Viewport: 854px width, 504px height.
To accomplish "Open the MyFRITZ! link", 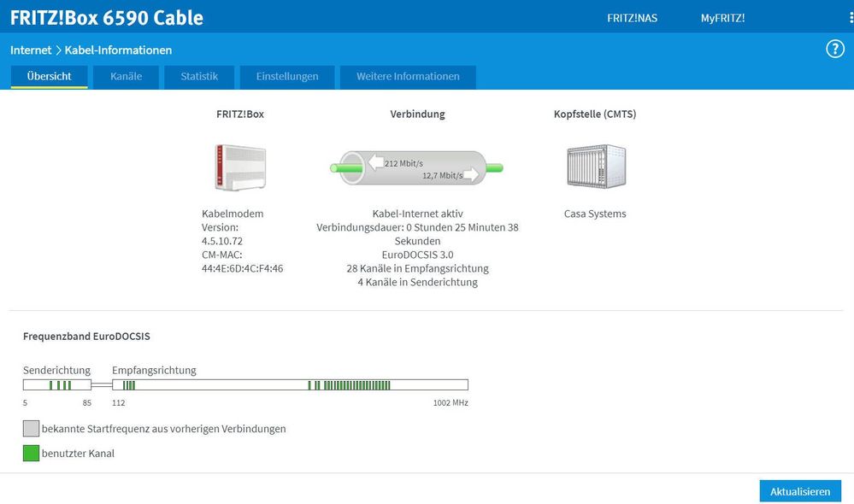I will [722, 18].
